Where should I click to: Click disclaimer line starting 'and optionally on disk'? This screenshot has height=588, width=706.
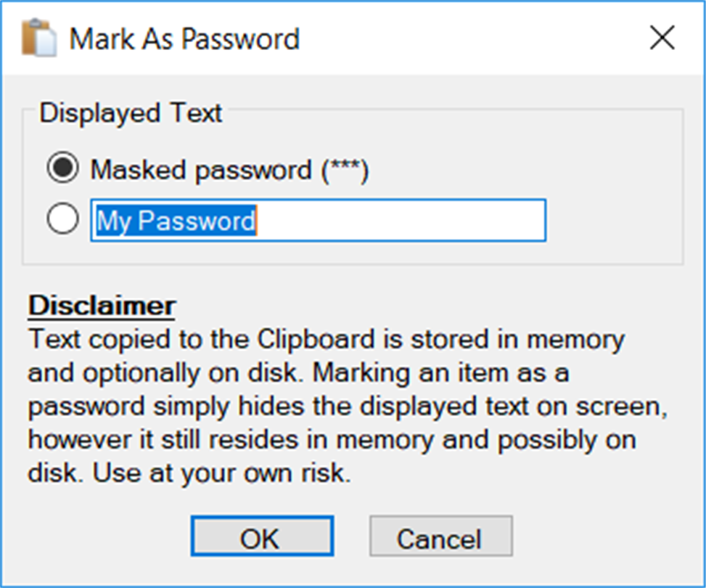pyautogui.click(x=297, y=373)
